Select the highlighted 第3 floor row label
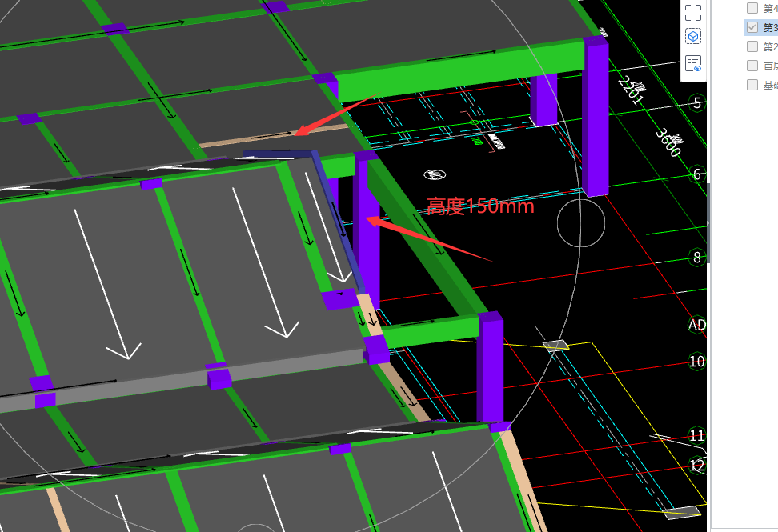The width and height of the screenshot is (778, 532). click(x=770, y=28)
